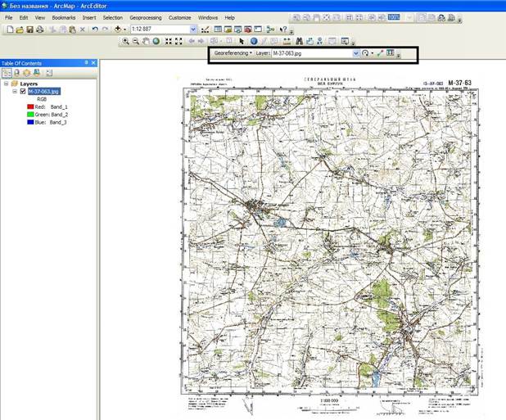Open the View menu

pos(40,18)
